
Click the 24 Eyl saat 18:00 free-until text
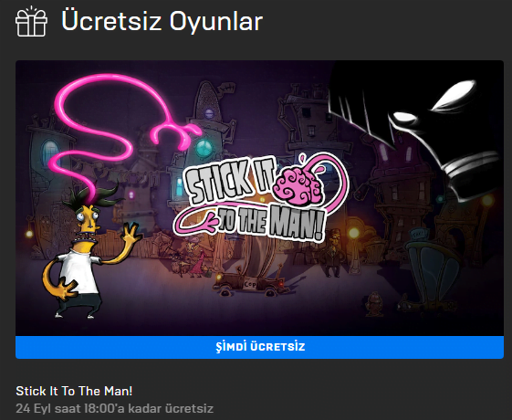click(x=114, y=408)
